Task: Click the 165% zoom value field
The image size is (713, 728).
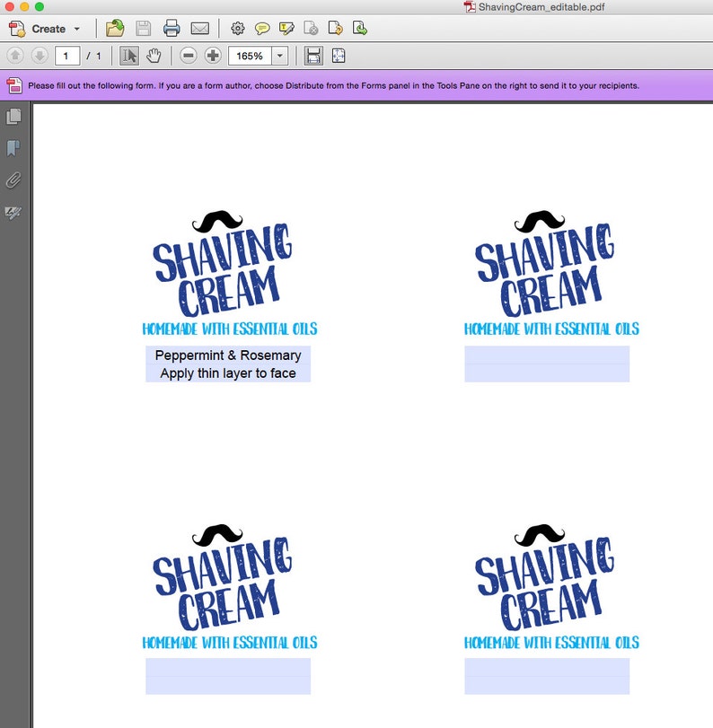Action: coord(250,57)
